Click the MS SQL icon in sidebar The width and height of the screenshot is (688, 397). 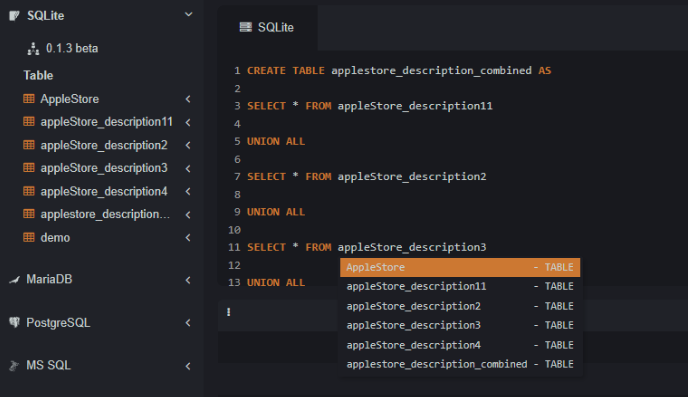click(14, 365)
